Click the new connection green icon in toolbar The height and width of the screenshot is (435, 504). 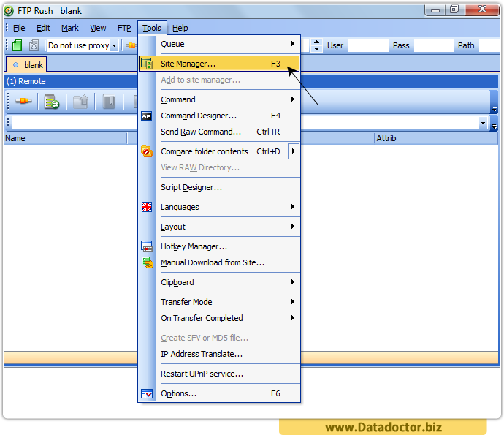point(18,45)
